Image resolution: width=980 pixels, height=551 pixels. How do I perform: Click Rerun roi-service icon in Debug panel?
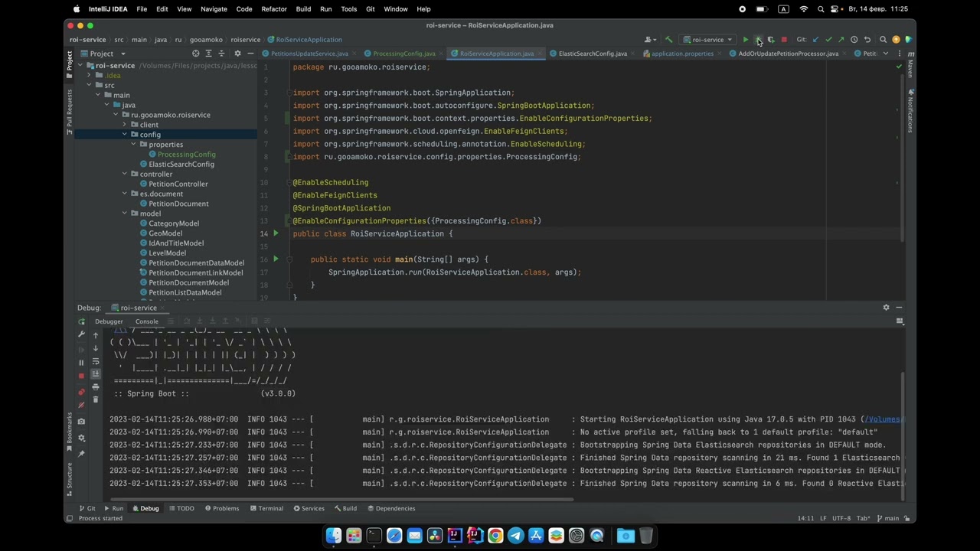point(82,321)
